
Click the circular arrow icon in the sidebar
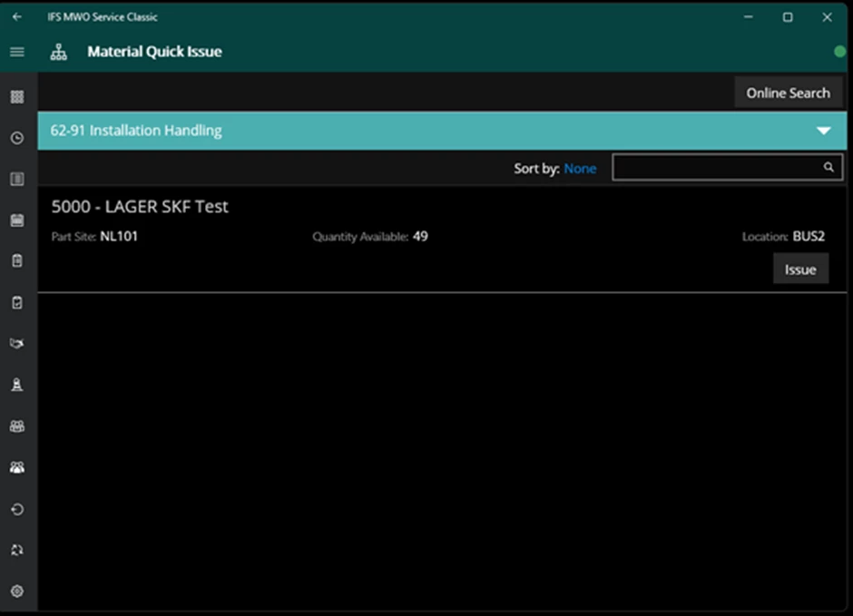(x=17, y=510)
